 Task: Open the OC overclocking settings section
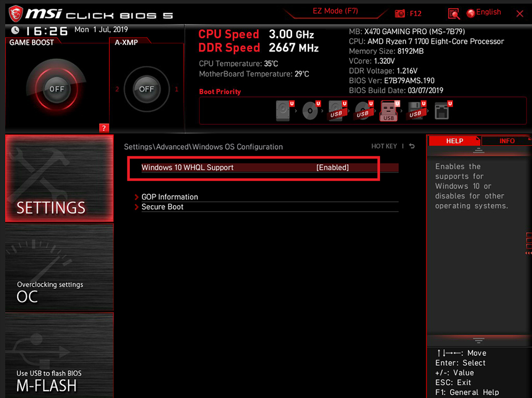coord(59,268)
